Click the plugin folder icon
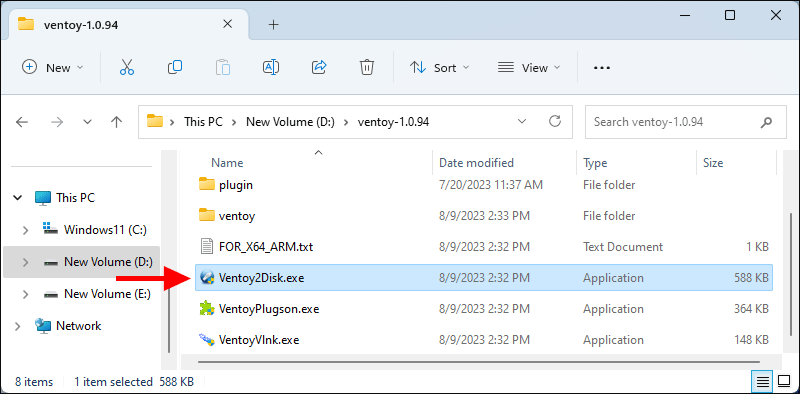 pos(206,184)
